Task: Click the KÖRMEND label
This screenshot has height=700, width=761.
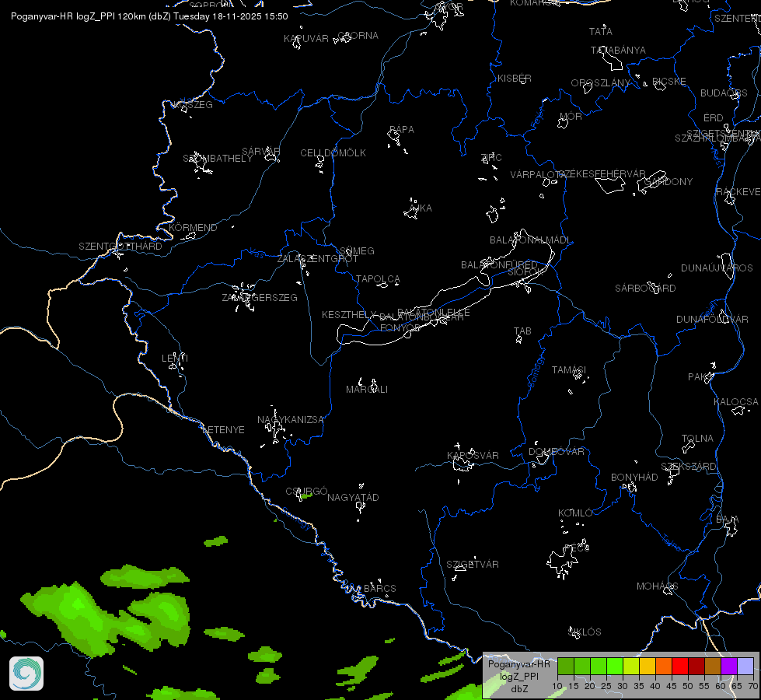Action: click(193, 228)
